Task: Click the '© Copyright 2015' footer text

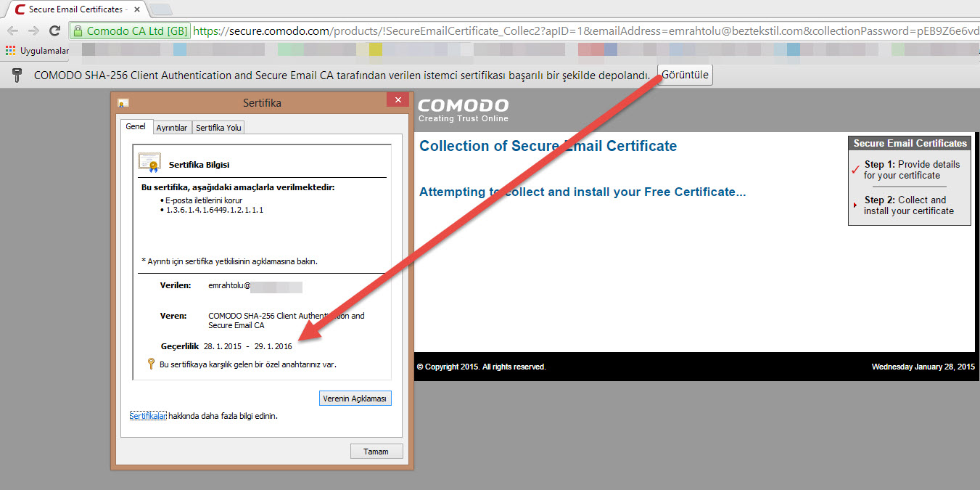Action: [x=481, y=367]
